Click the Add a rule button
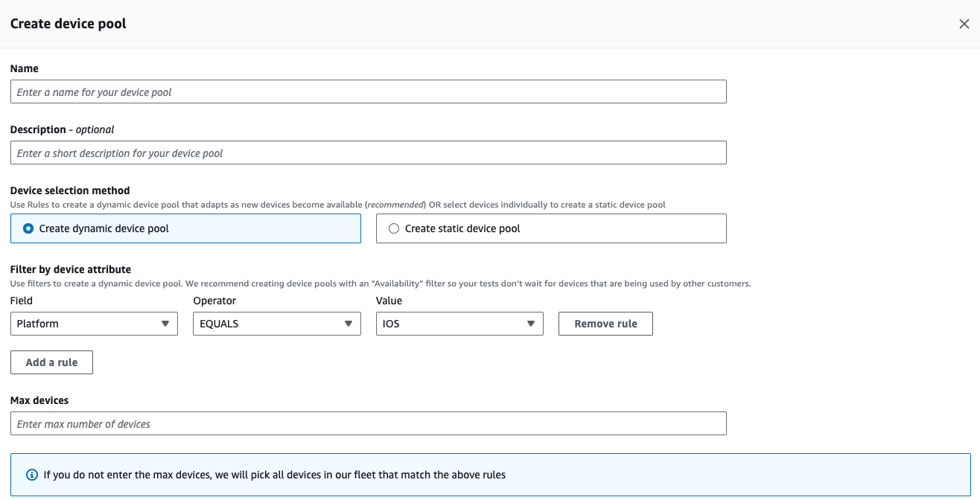The image size is (980, 500). pos(51,362)
